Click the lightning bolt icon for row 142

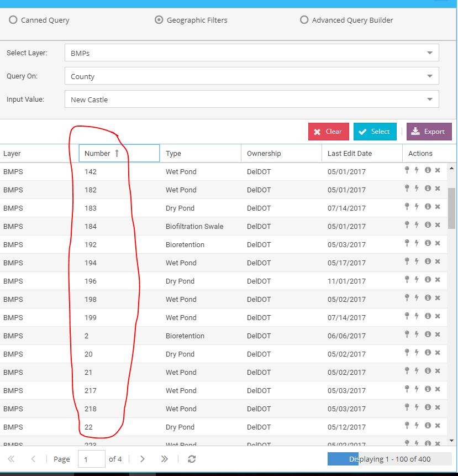417,170
